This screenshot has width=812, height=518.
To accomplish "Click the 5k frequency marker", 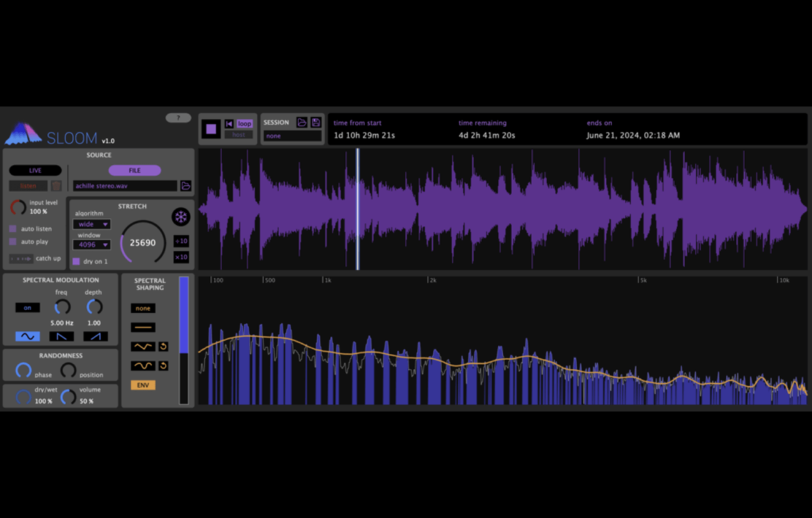I will [643, 281].
